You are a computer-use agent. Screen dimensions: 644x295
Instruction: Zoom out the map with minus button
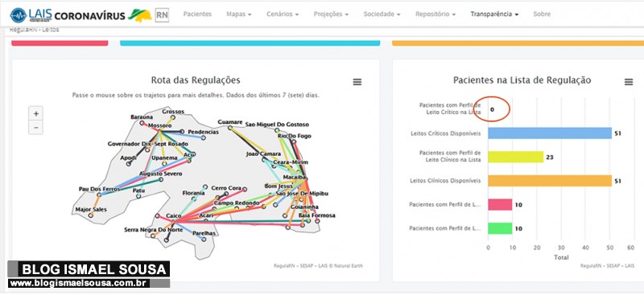(35, 128)
